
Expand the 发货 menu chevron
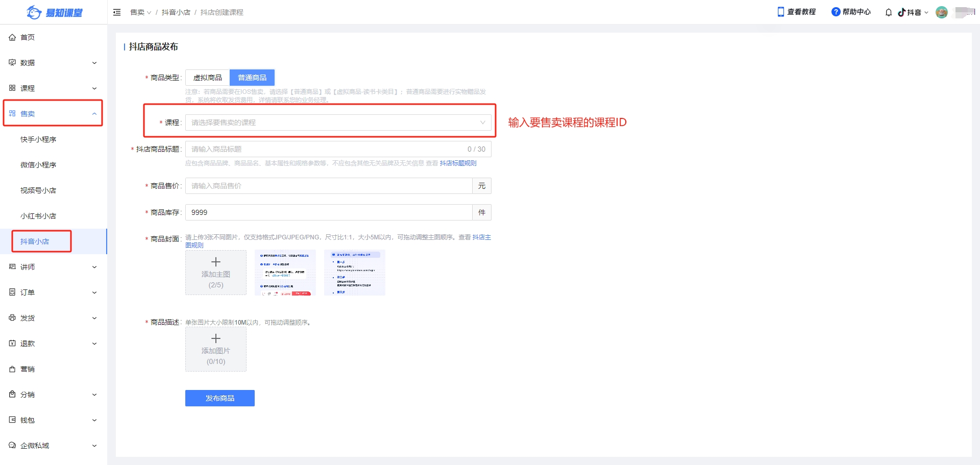94,318
